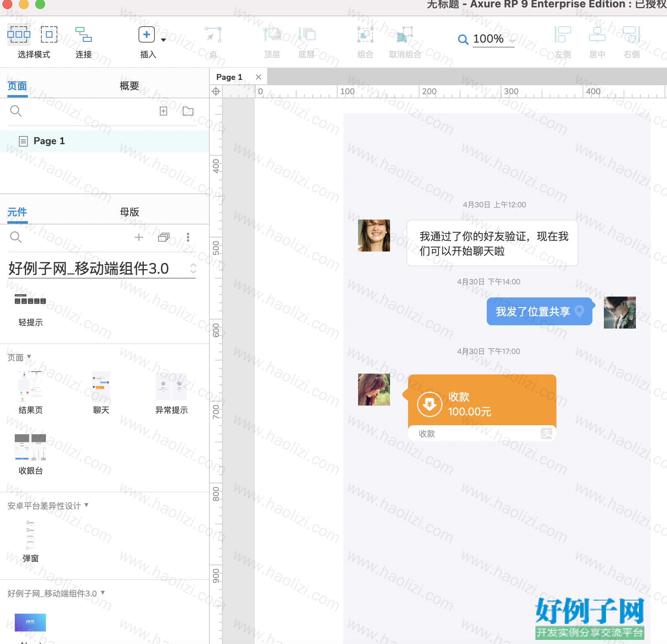
Task: Align left with 左侧 icon
Action: click(563, 34)
